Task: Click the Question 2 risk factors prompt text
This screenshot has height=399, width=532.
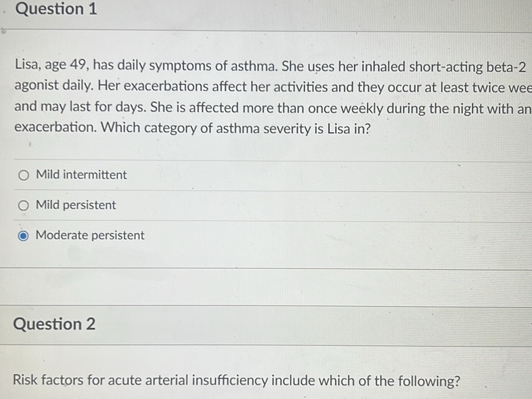Action: tap(237, 380)
